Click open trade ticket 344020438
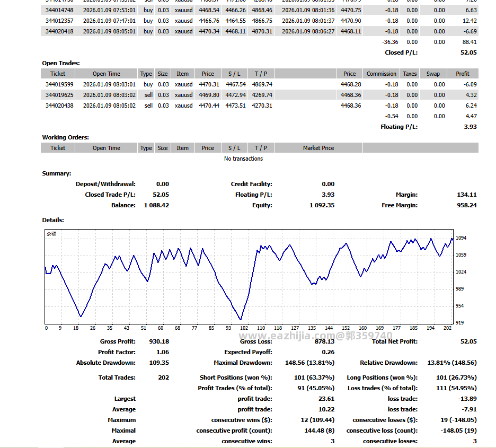 coord(59,106)
